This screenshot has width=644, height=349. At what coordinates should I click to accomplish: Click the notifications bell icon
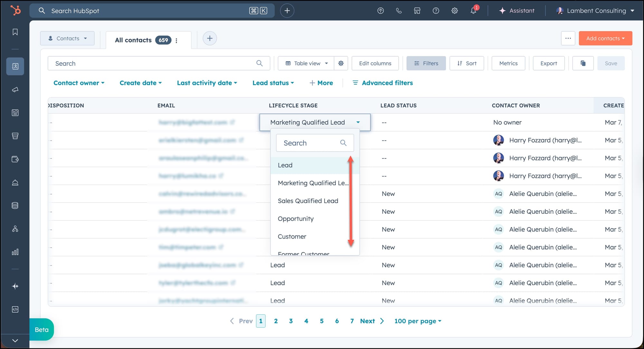point(473,11)
